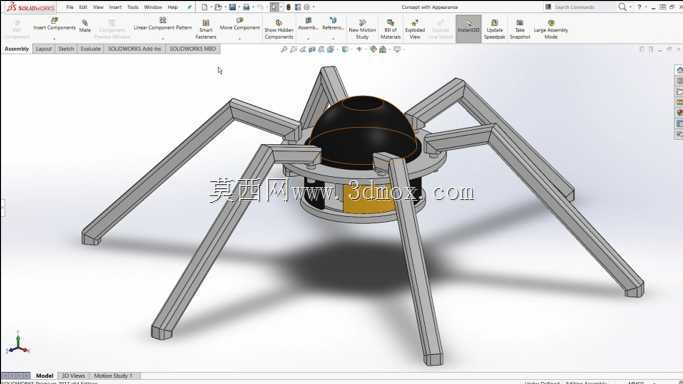Click the New document icon
The image size is (683, 384).
tap(204, 7)
